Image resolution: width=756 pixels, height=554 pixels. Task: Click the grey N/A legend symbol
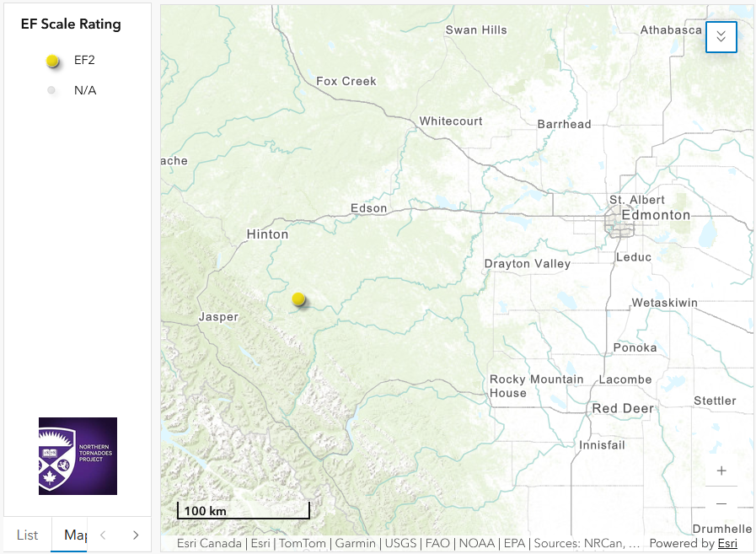click(51, 90)
